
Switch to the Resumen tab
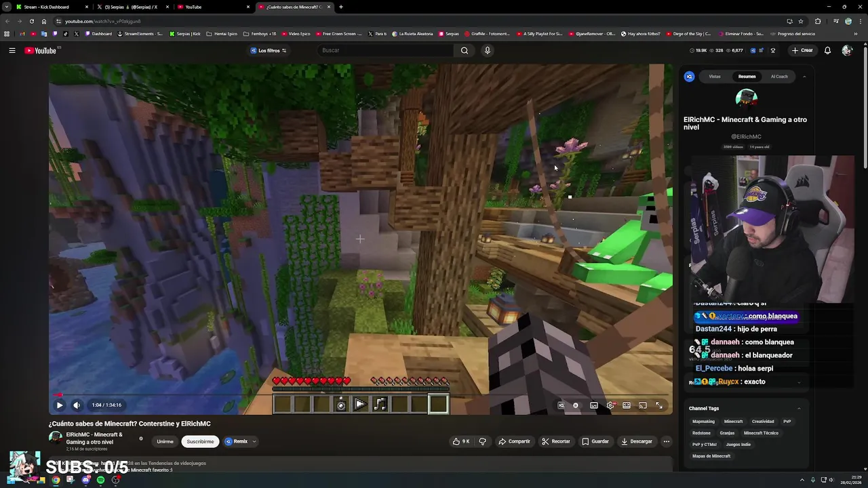747,77
